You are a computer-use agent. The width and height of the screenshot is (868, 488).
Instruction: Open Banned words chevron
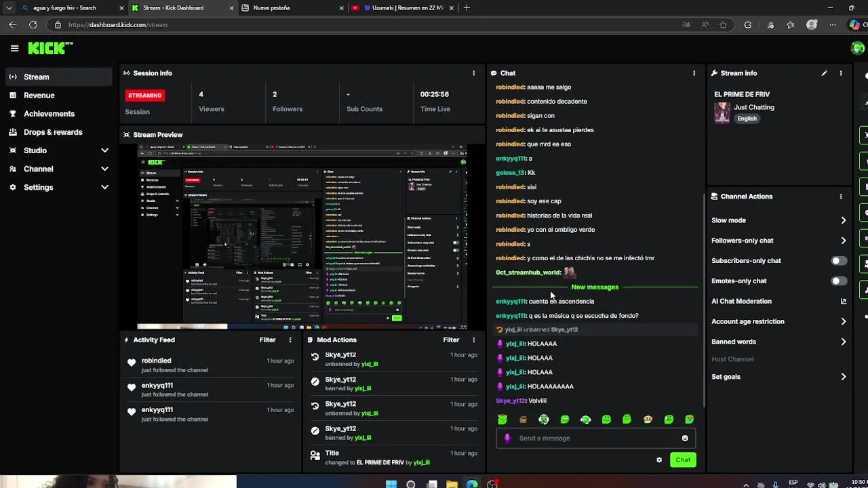(843, 342)
